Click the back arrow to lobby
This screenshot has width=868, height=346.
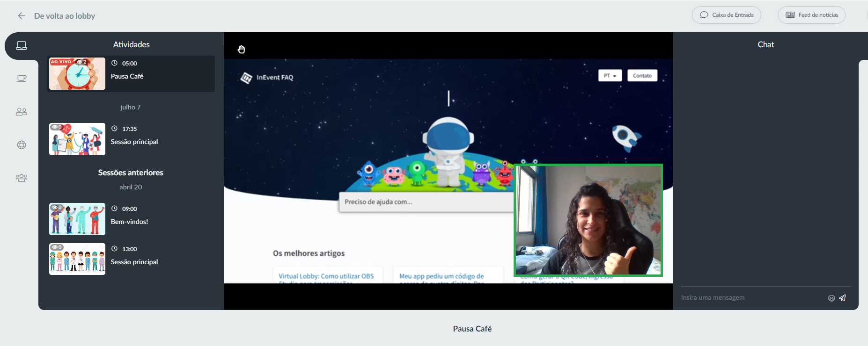tap(21, 16)
